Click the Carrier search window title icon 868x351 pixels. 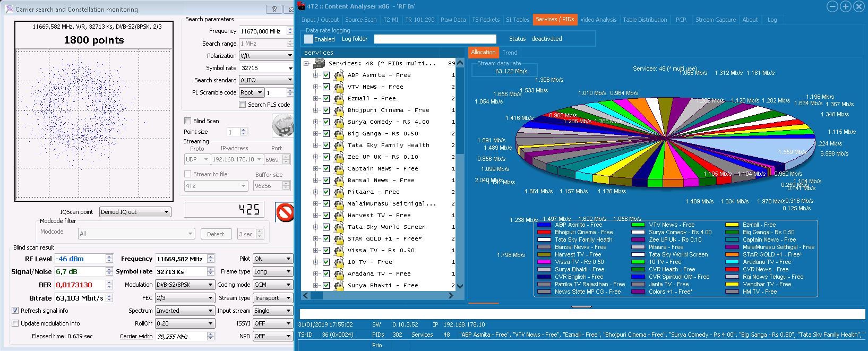[x=9, y=9]
